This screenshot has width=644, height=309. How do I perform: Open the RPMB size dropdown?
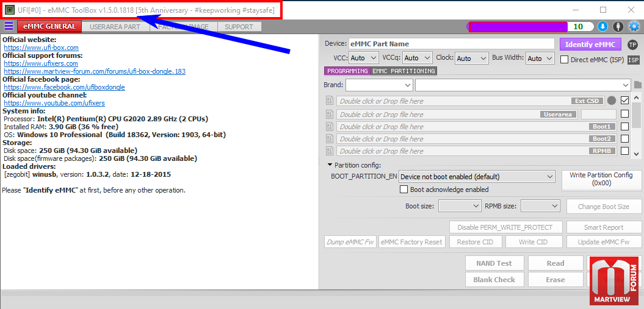pyautogui.click(x=540, y=206)
